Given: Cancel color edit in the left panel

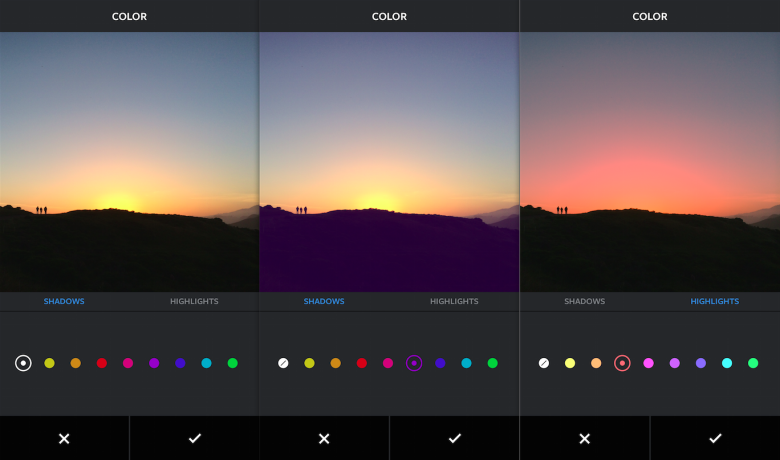Looking at the screenshot, I should pos(64,438).
